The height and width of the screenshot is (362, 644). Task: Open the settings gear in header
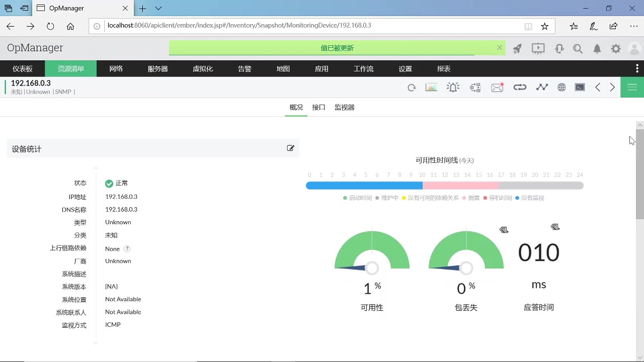[x=616, y=49]
